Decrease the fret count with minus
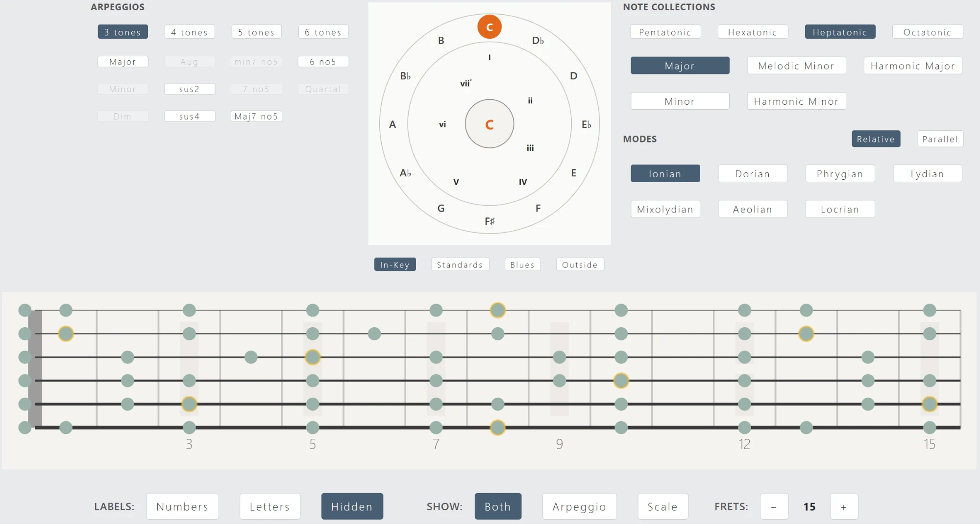The width and height of the screenshot is (980, 524). point(774,507)
